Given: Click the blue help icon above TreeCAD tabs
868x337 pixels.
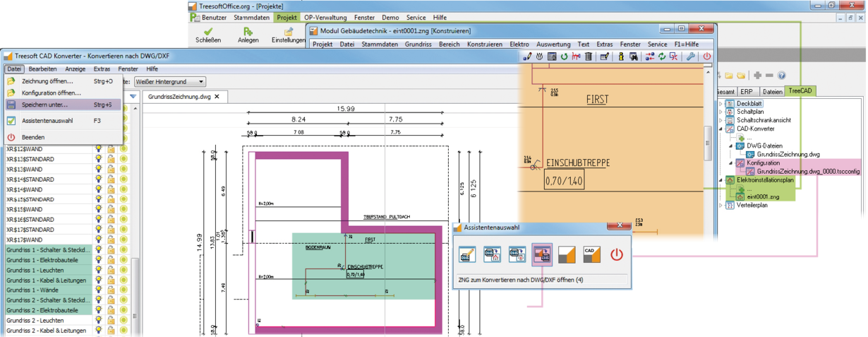Looking at the screenshot, I should [x=781, y=76].
